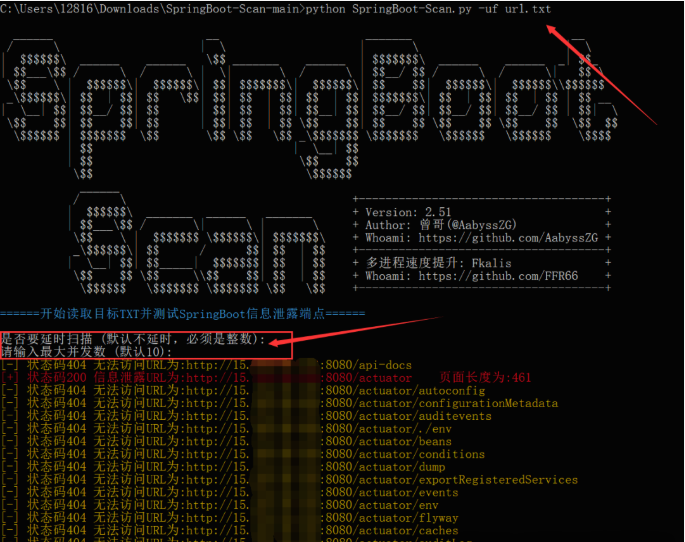The height and width of the screenshot is (542, 685).
Task: Click the https://github.com/FFR66 URL
Action: pyautogui.click(x=498, y=276)
